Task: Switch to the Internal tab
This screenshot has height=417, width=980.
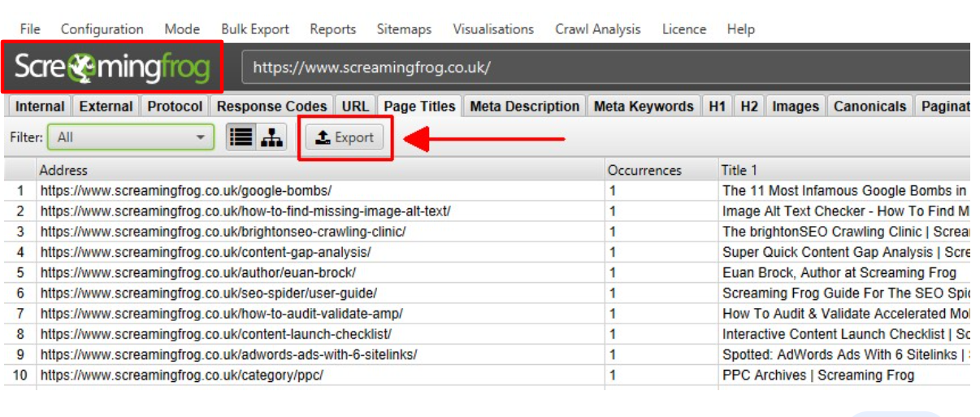Action: (40, 106)
